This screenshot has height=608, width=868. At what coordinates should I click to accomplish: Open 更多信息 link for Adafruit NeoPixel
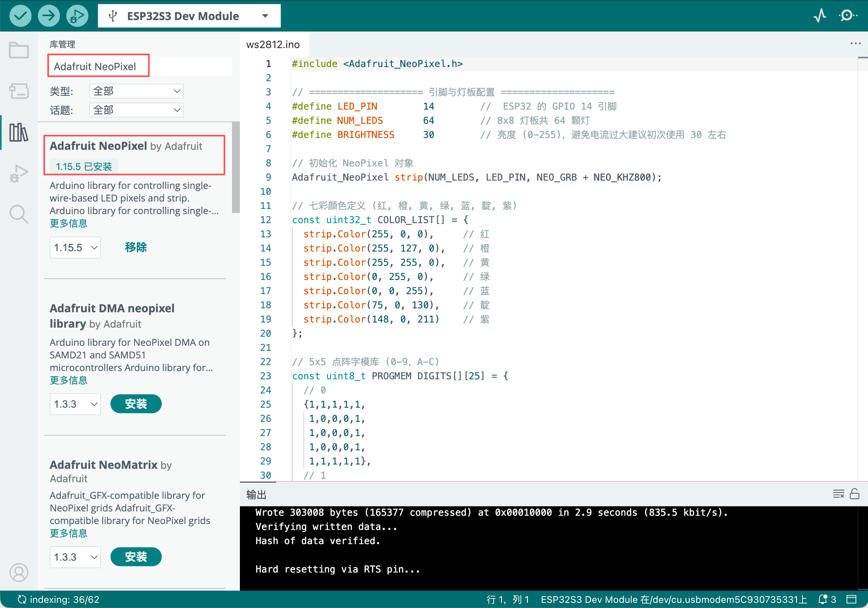pos(69,224)
